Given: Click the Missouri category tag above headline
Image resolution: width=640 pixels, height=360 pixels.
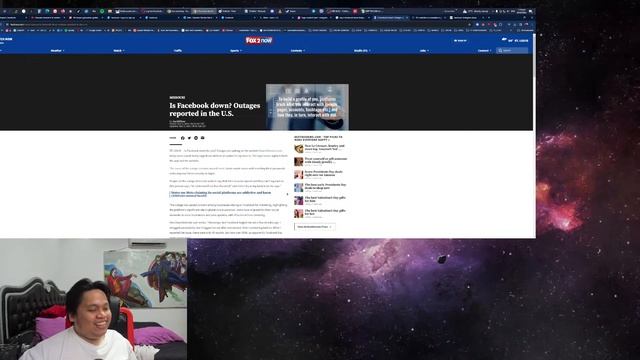Looking at the screenshot, I should tap(177, 98).
